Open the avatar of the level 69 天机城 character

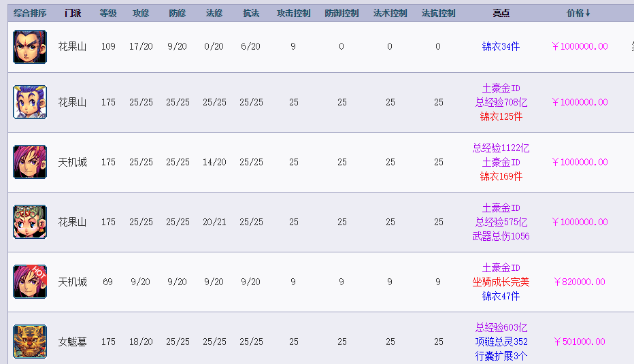coord(30,282)
